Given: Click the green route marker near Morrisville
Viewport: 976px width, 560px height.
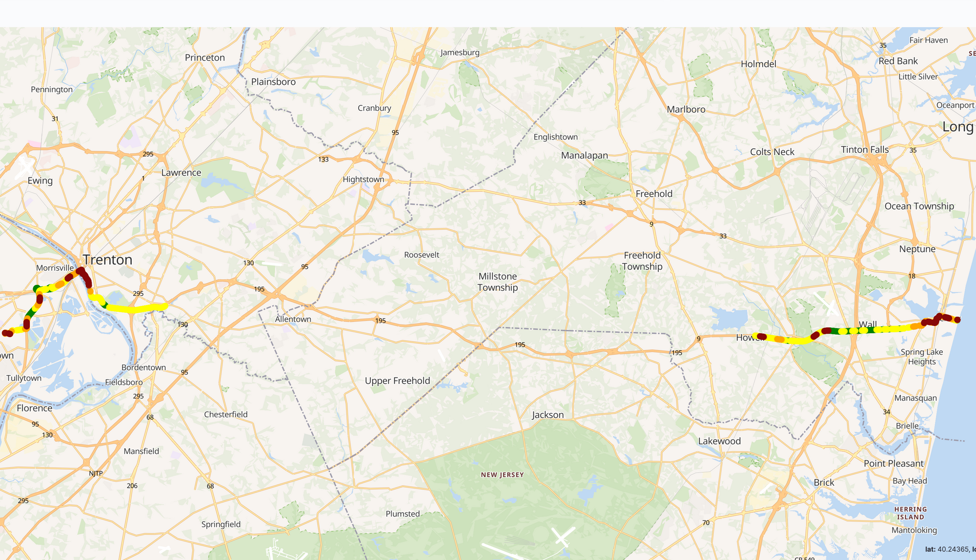Looking at the screenshot, I should click(37, 288).
